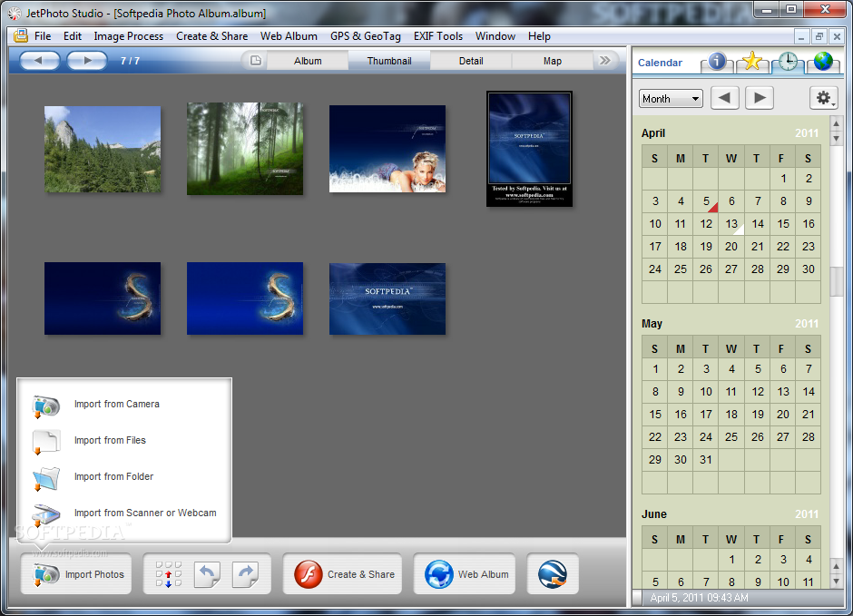Select the blue SOFTPEDIA text thumbnail in bottom row
The image size is (853, 616).
387,299
